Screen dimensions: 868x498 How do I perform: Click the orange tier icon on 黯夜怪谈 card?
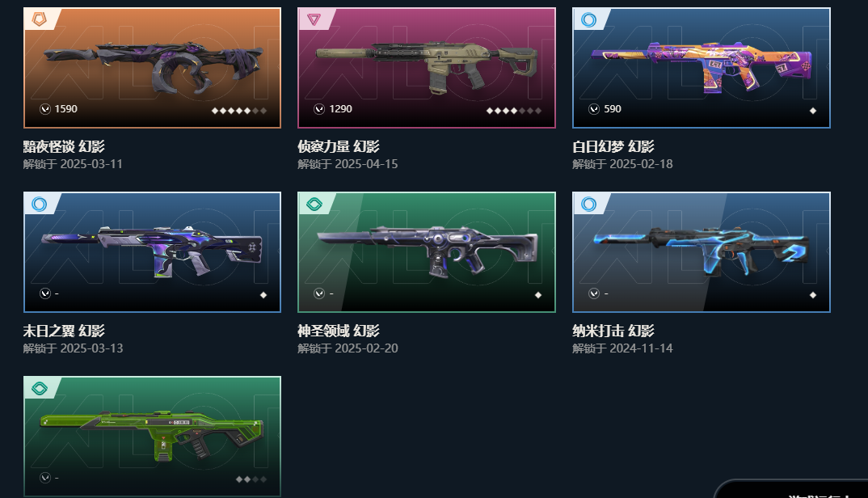[40, 20]
